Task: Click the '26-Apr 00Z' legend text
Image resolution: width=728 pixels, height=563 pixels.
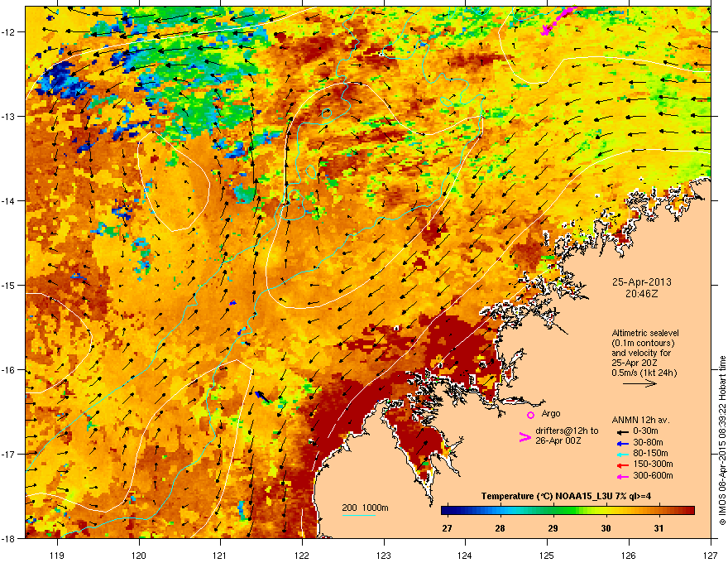Action: click(558, 440)
